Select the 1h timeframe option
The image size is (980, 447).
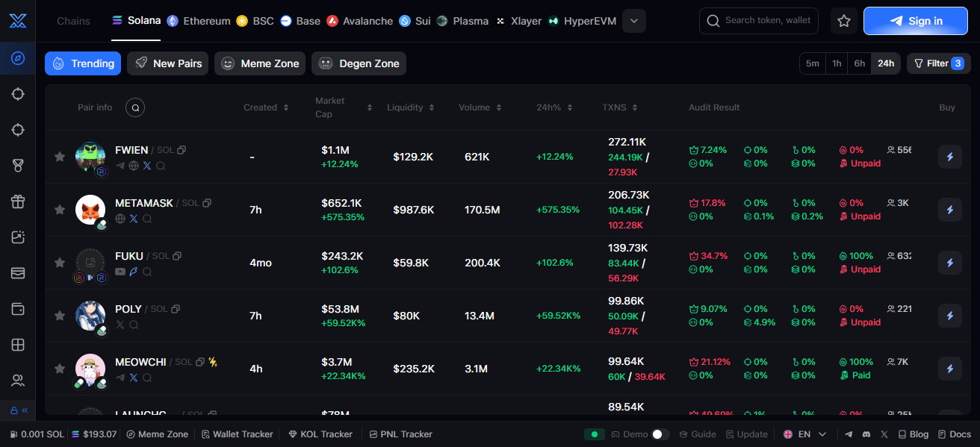837,63
